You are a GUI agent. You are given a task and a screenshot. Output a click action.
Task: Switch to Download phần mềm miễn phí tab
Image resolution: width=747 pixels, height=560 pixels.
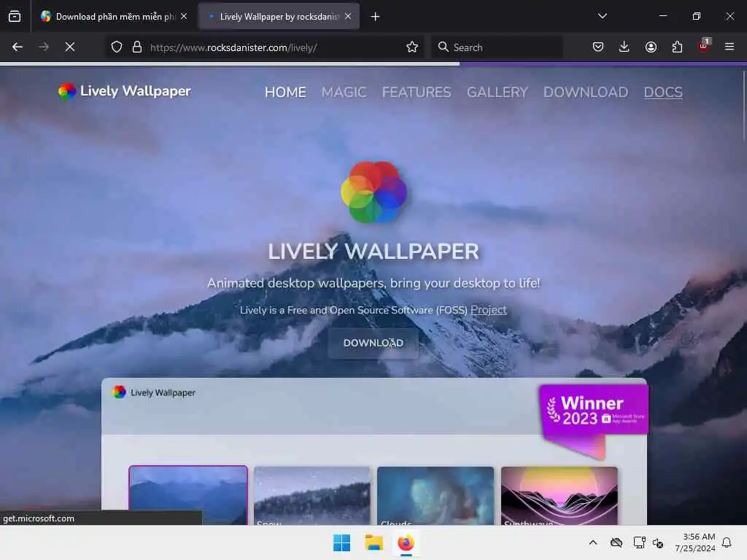pyautogui.click(x=114, y=17)
